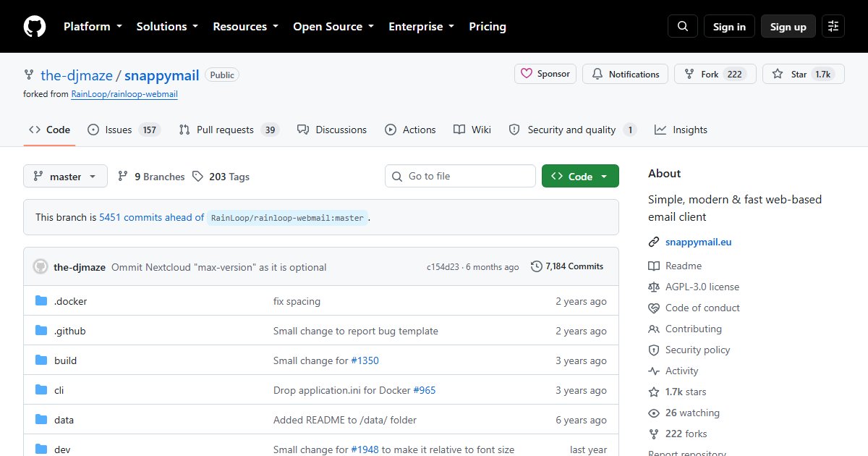Open the appearance settings sliders icon

(833, 27)
